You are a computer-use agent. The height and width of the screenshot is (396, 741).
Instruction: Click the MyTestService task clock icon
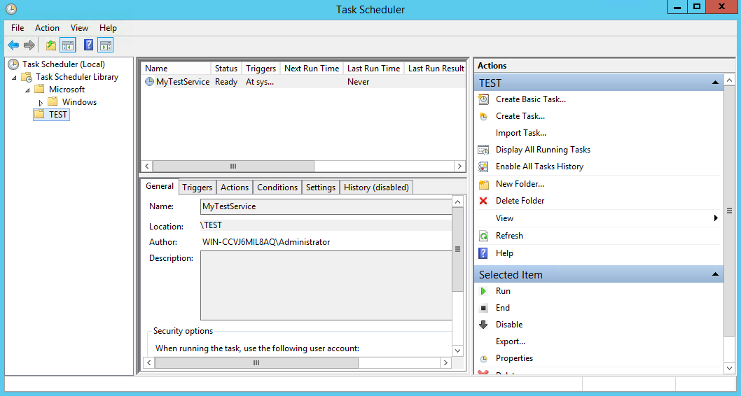pos(149,82)
